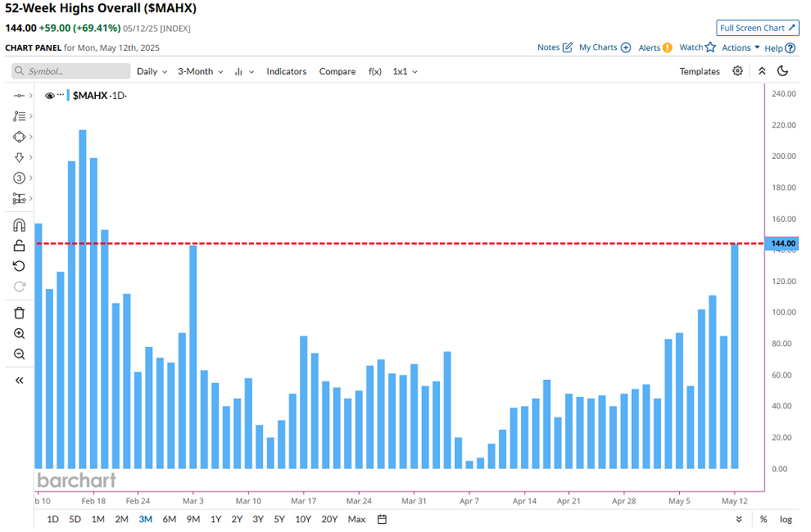Hide the $MAHX series with eye icon
Image resolution: width=811 pixels, height=532 pixels.
point(49,96)
